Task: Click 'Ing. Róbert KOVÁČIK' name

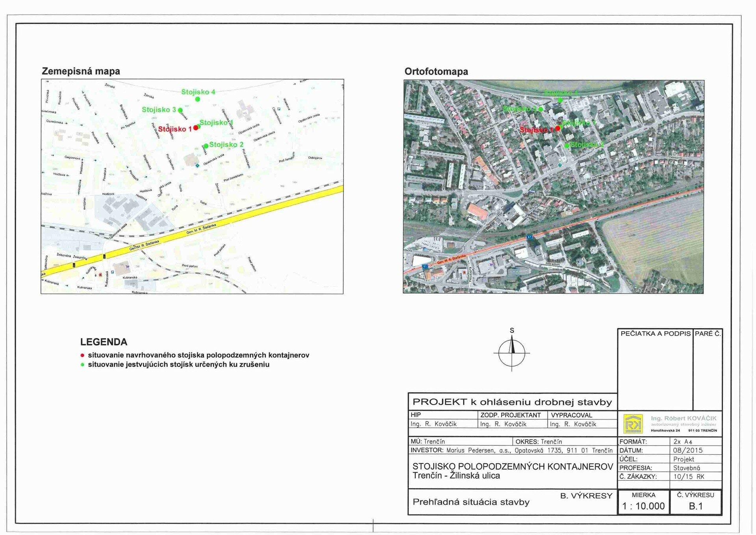Action: pyautogui.click(x=684, y=418)
